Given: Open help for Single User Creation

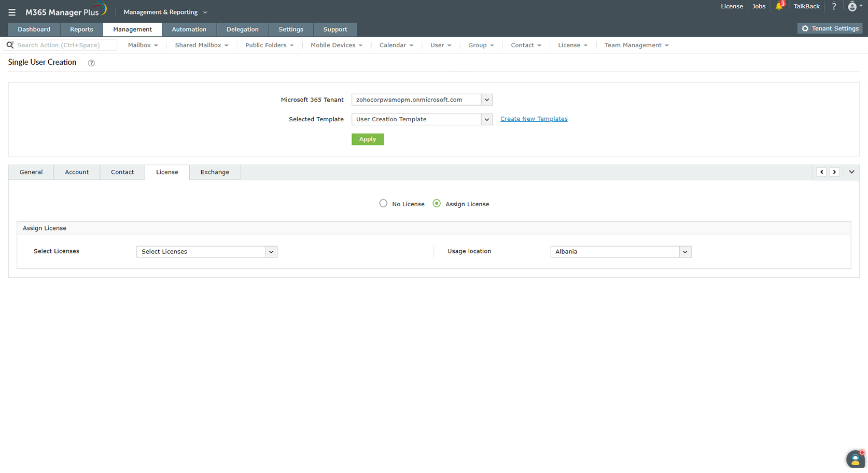Looking at the screenshot, I should pos(91,63).
